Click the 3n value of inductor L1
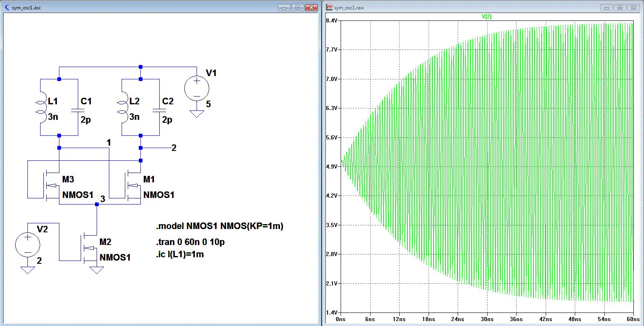 pyautogui.click(x=53, y=117)
